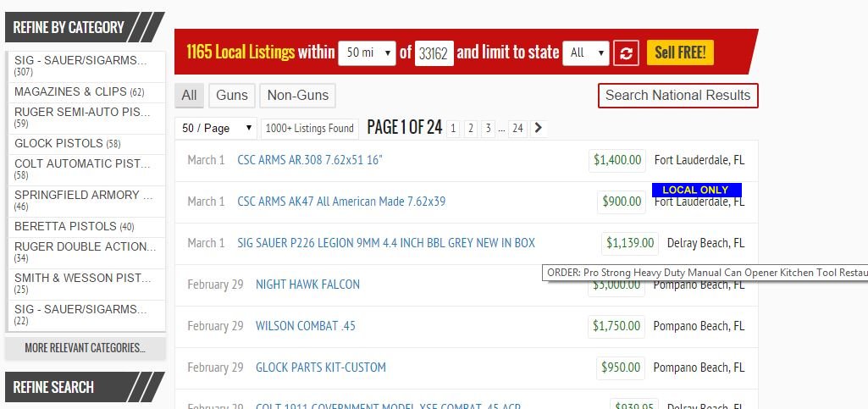The width and height of the screenshot is (868, 409).
Task: Jump to page 24 of listings
Action: tap(517, 129)
